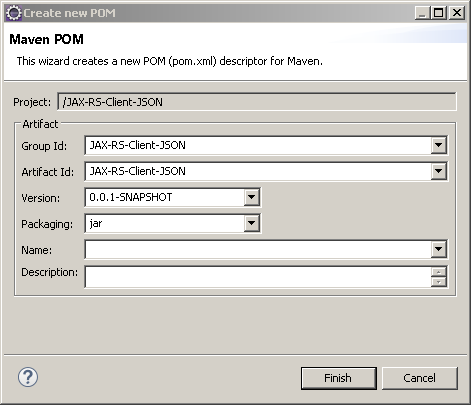The height and width of the screenshot is (405, 471).
Task: Click into the Version field 0.0.1-SNAPSHOT
Action: (x=165, y=197)
